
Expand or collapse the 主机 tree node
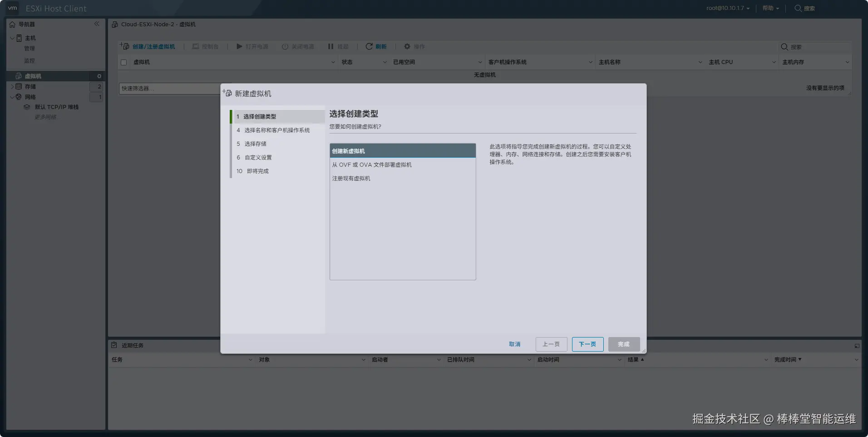[12, 38]
